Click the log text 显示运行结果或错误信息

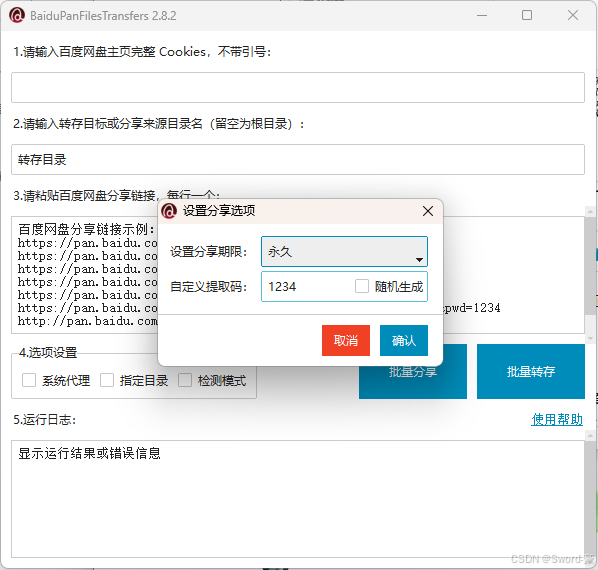tap(89, 453)
